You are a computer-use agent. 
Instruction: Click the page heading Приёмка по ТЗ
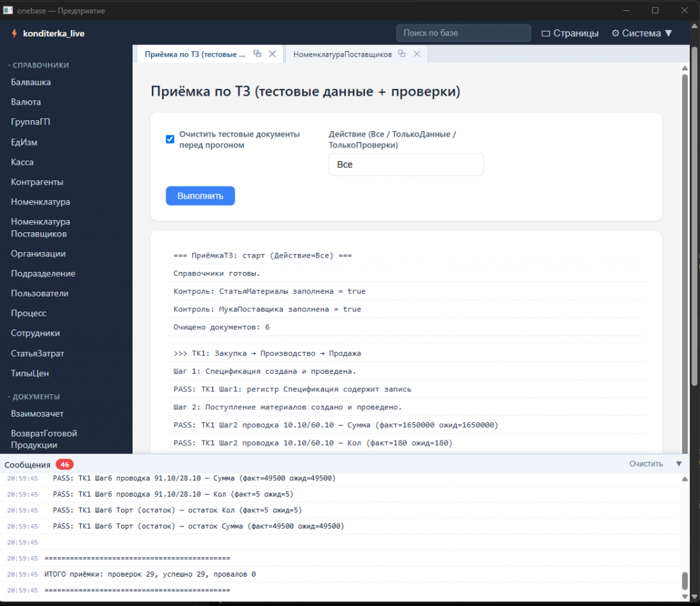[x=306, y=91]
